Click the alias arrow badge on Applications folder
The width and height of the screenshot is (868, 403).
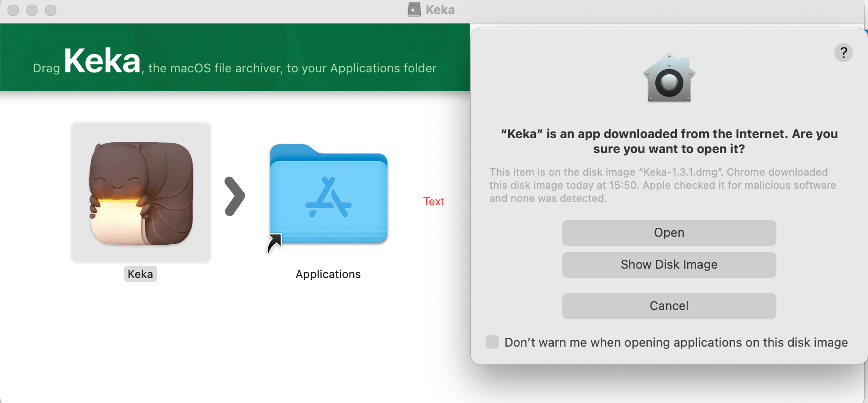274,243
